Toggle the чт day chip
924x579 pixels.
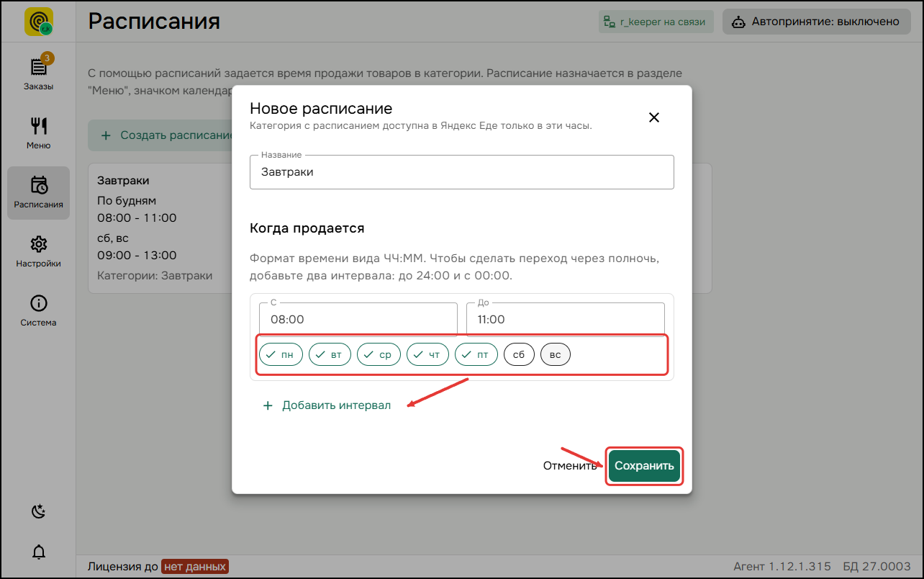[427, 355]
